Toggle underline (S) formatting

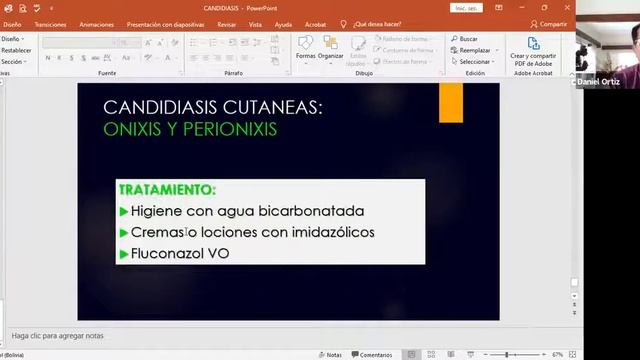coord(71,58)
